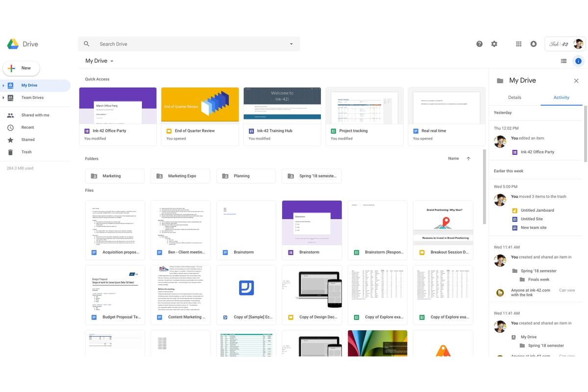
Task: Toggle the info panel with the i icon
Action: [577, 60]
